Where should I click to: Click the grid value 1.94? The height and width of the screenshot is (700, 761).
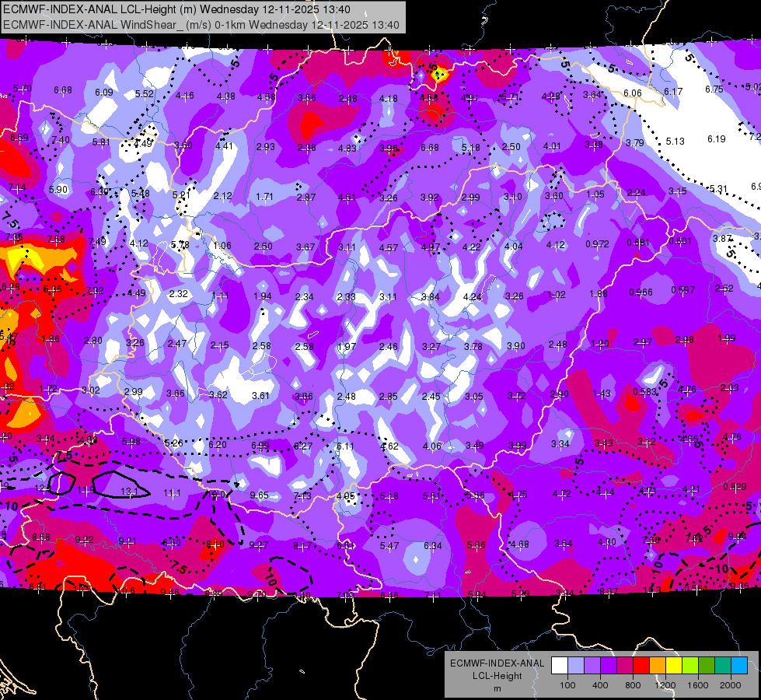pyautogui.click(x=263, y=296)
